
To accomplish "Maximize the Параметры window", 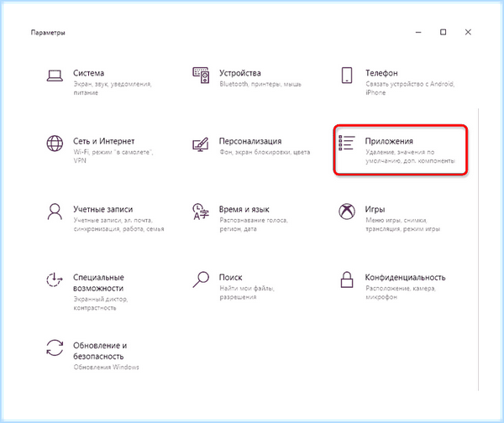I will [x=443, y=32].
